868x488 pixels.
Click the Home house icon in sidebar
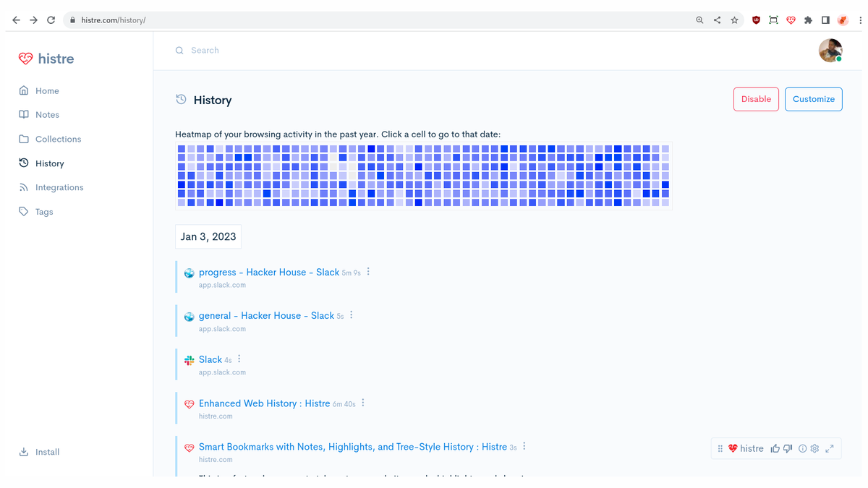pyautogui.click(x=24, y=90)
